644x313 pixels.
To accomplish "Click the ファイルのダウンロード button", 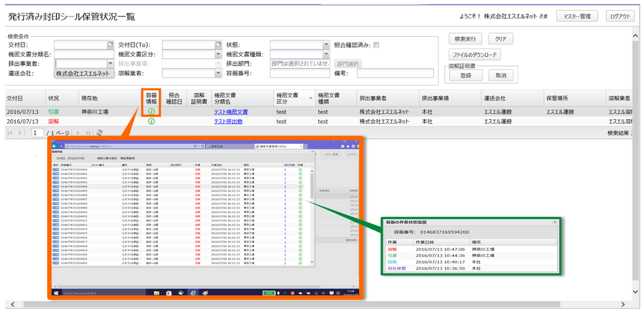I will [x=474, y=55].
